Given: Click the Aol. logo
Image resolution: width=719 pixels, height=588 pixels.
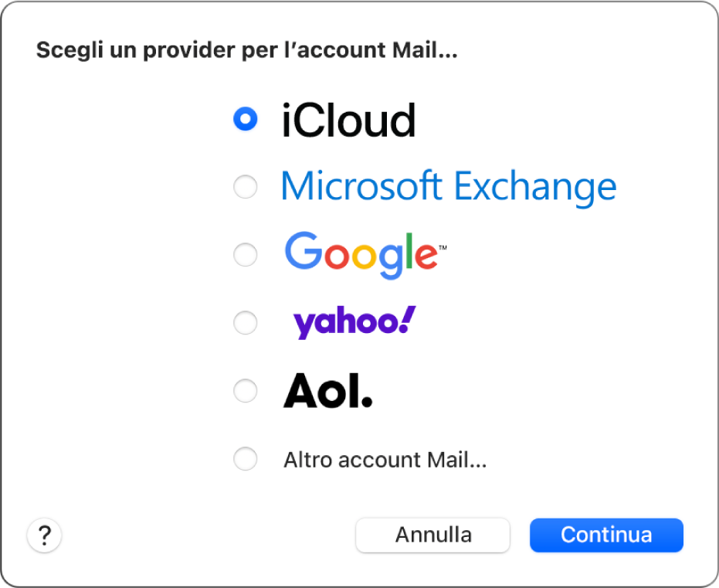Looking at the screenshot, I should click(327, 391).
